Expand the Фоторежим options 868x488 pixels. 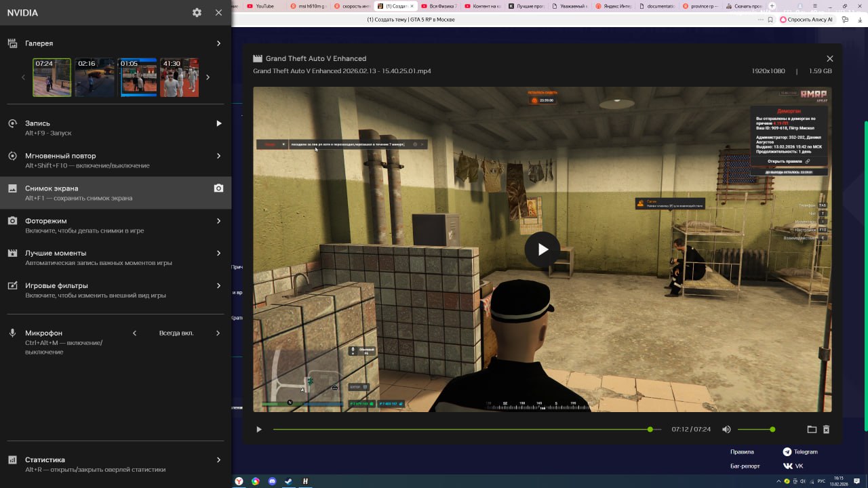(x=218, y=221)
